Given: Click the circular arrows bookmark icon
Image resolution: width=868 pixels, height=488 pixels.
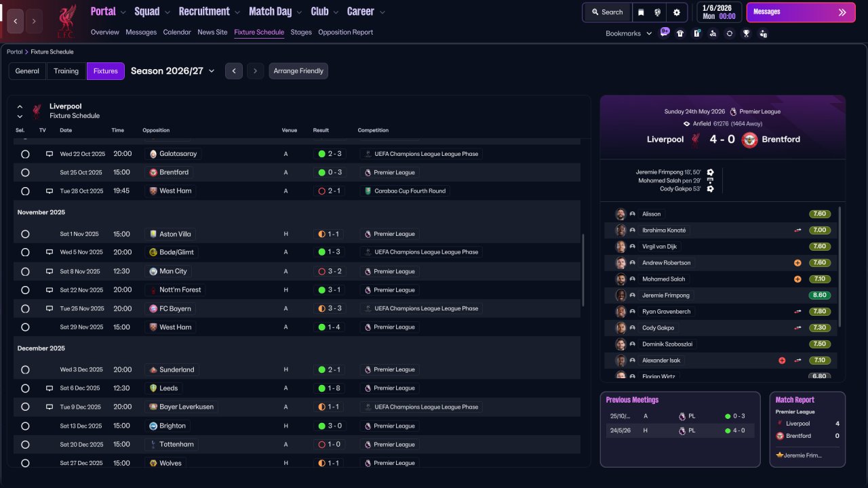Looking at the screenshot, I should point(729,33).
